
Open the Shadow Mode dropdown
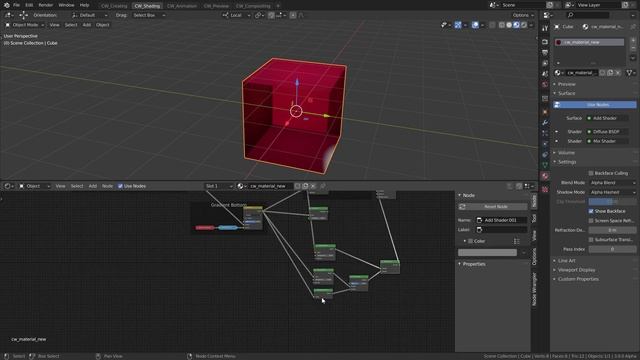click(612, 192)
